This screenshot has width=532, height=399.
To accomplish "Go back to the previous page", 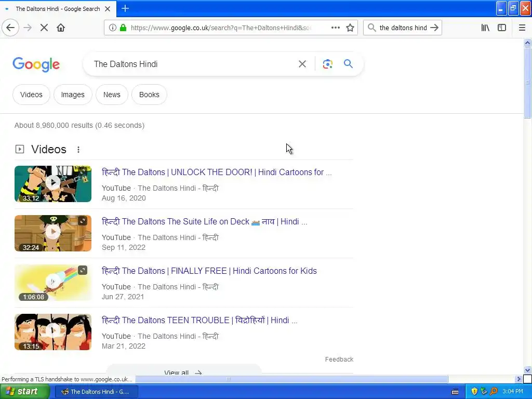I will pyautogui.click(x=10, y=28).
